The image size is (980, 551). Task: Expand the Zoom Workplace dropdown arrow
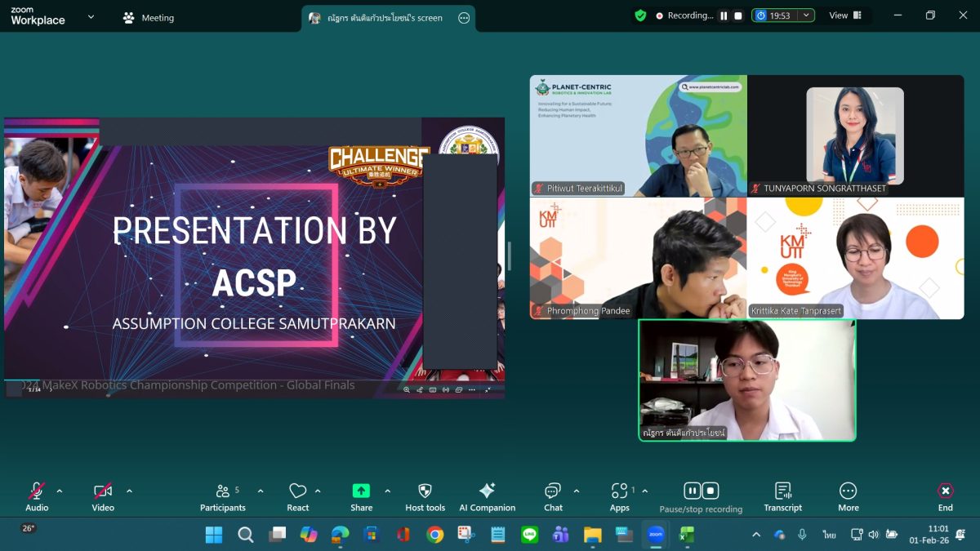91,16
